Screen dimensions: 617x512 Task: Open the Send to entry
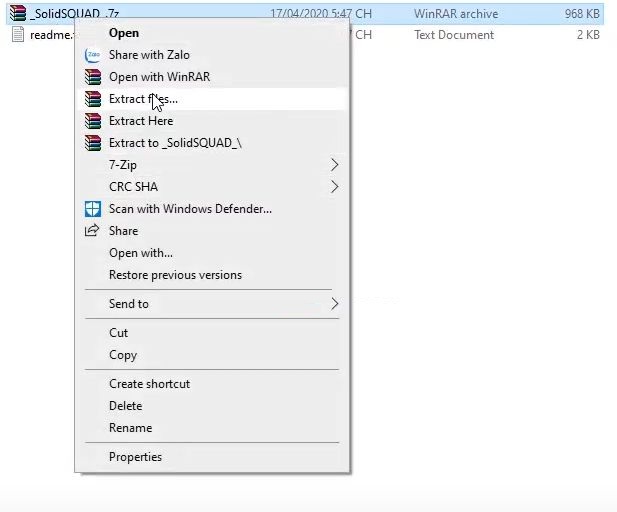pos(211,304)
